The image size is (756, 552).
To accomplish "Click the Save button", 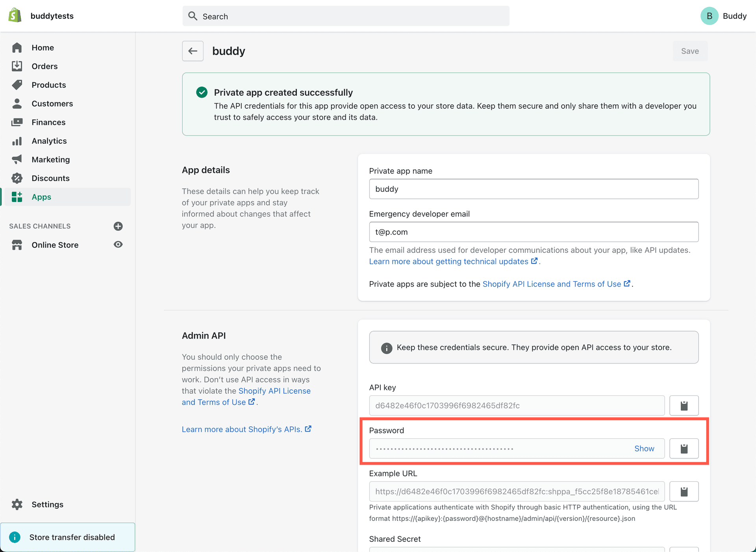I will click(690, 51).
